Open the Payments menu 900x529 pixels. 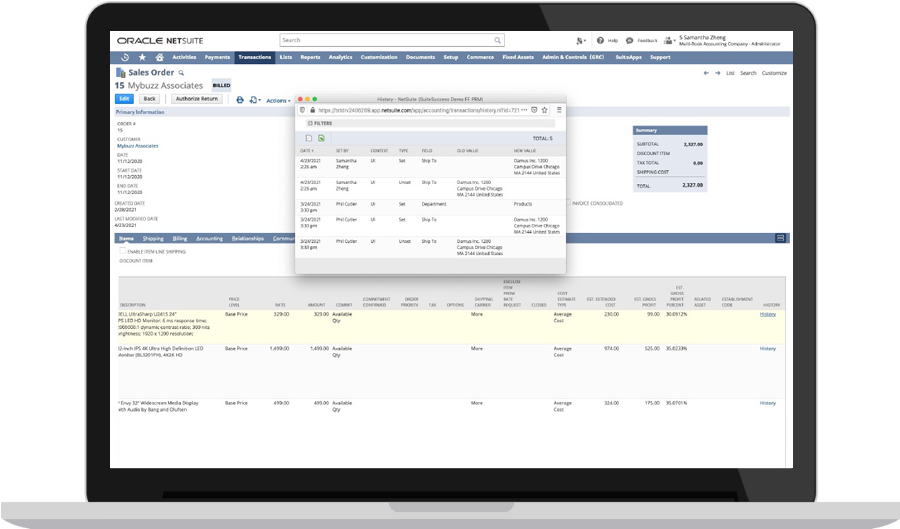pos(218,57)
